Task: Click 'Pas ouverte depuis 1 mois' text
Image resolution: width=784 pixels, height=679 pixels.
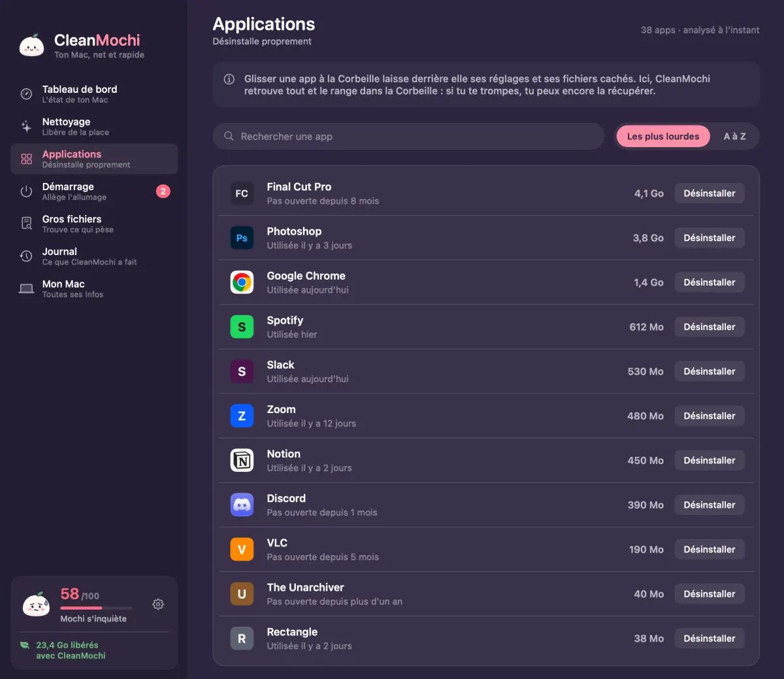Action: click(322, 512)
